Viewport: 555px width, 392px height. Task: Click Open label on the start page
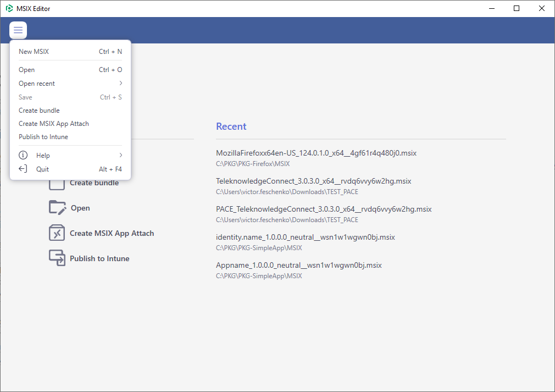pos(80,208)
